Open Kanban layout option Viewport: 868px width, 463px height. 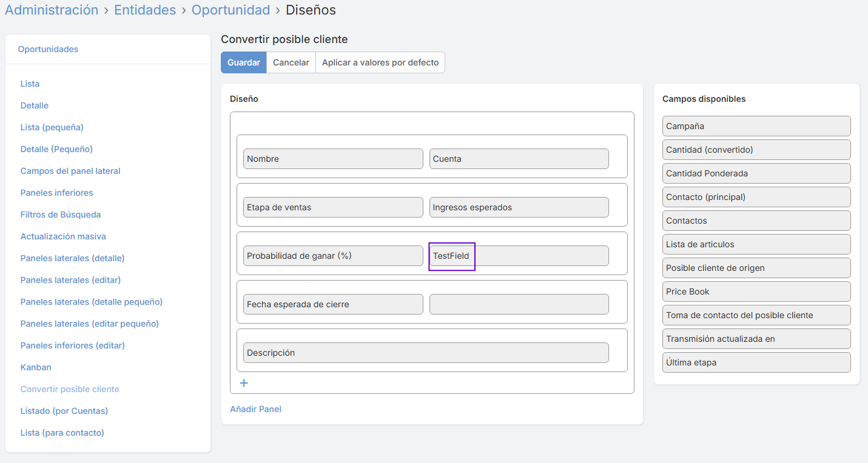pos(36,367)
